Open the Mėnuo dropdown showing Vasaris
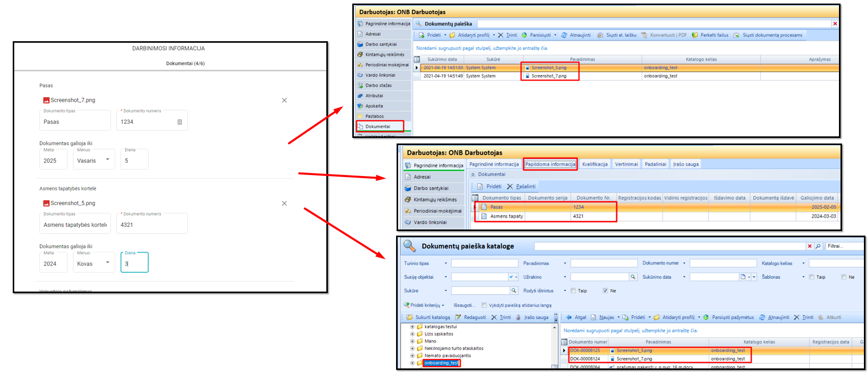The height and width of the screenshot is (373, 868). point(94,160)
